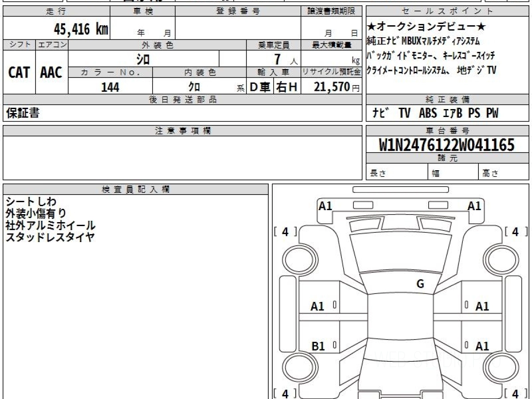Click the chassis number W1N2476122W041165
The width and height of the screenshot is (532, 399).
(x=446, y=145)
